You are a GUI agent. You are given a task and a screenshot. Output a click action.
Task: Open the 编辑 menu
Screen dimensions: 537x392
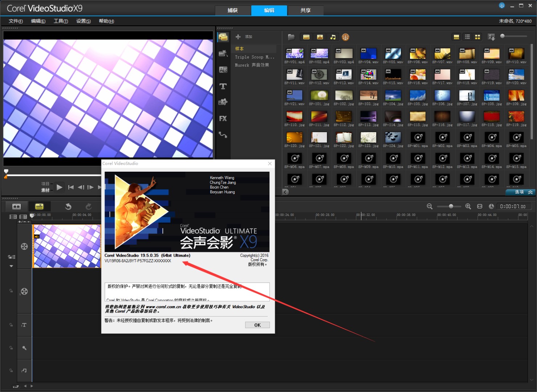(x=38, y=21)
